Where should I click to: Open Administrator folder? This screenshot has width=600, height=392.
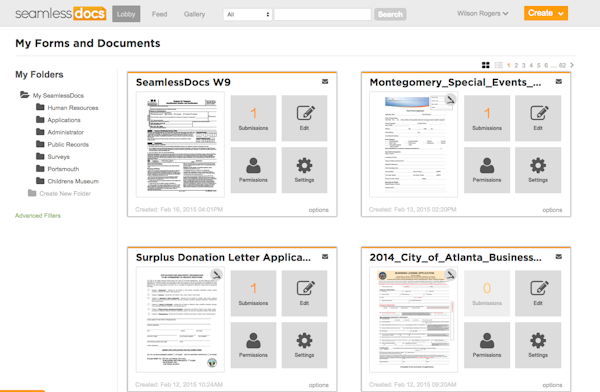60,132
